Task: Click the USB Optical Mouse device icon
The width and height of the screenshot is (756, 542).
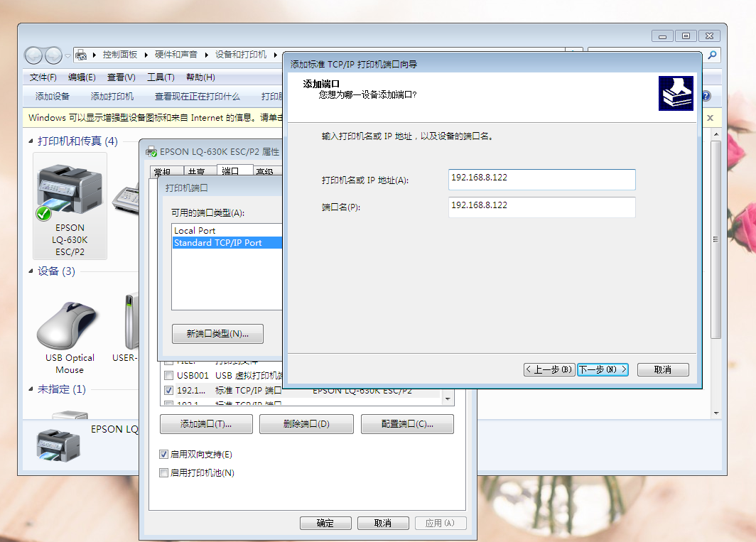Action: (x=70, y=325)
